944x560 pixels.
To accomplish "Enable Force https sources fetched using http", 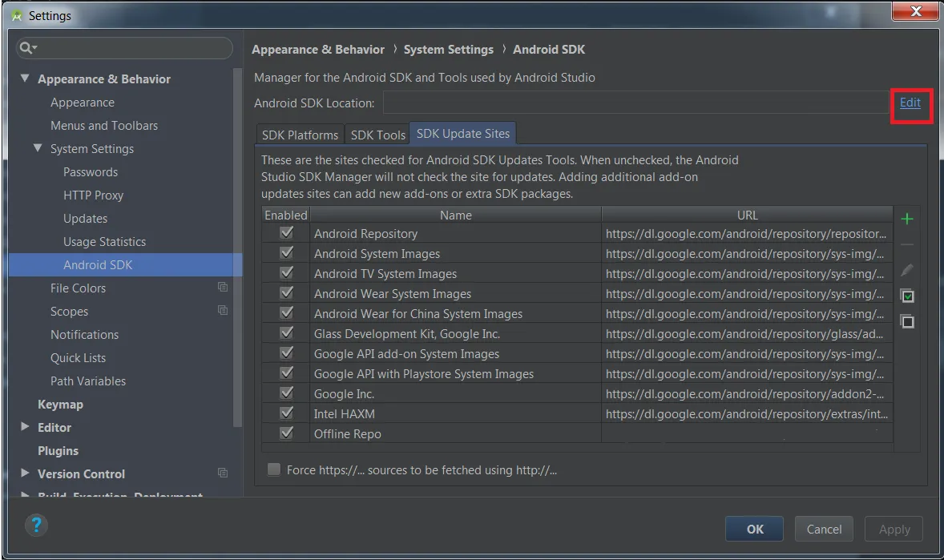I will [x=274, y=469].
